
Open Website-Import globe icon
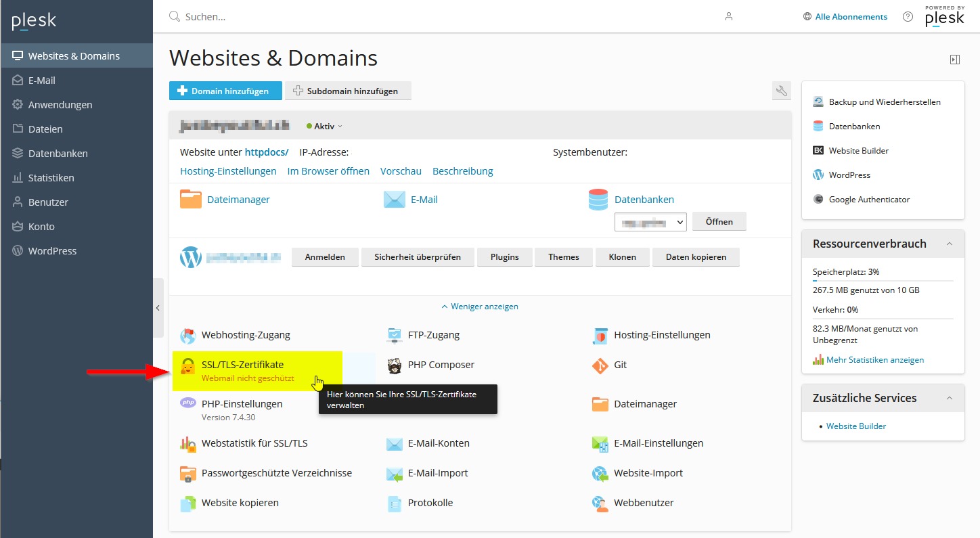(x=600, y=474)
